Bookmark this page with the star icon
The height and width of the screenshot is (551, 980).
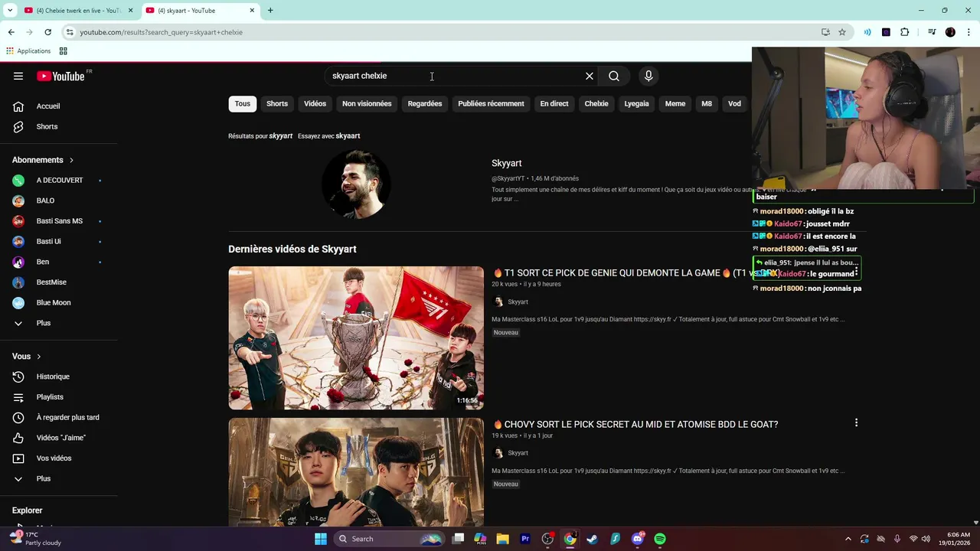[842, 32]
